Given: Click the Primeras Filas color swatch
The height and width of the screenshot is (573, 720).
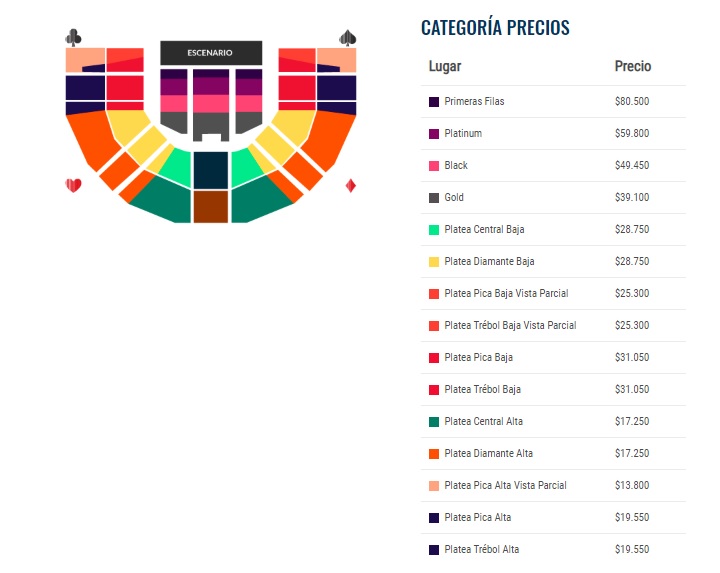Looking at the screenshot, I should tap(434, 102).
